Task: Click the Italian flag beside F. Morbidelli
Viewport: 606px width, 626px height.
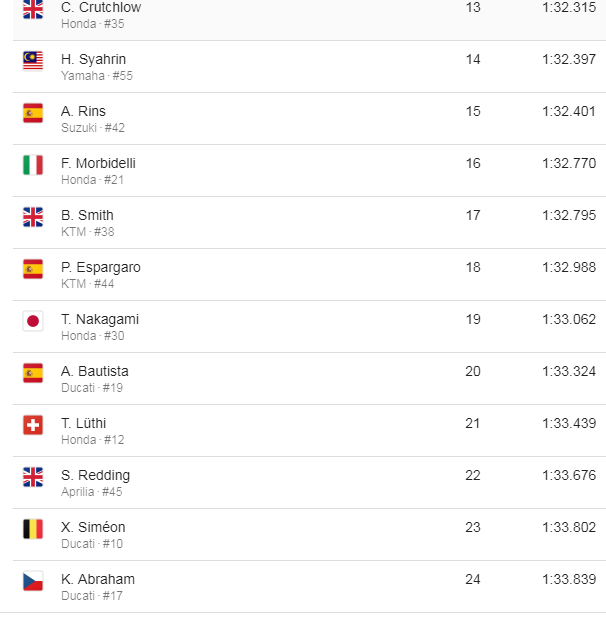Action: tap(33, 165)
